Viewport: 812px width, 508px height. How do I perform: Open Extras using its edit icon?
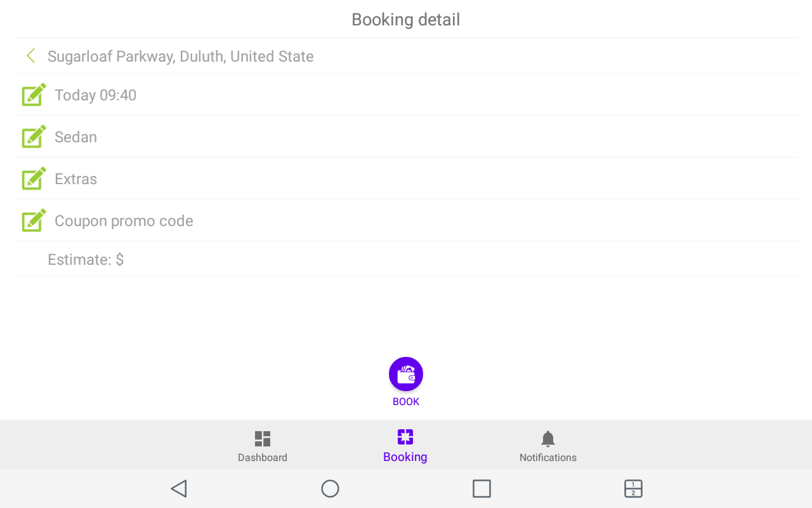[34, 178]
